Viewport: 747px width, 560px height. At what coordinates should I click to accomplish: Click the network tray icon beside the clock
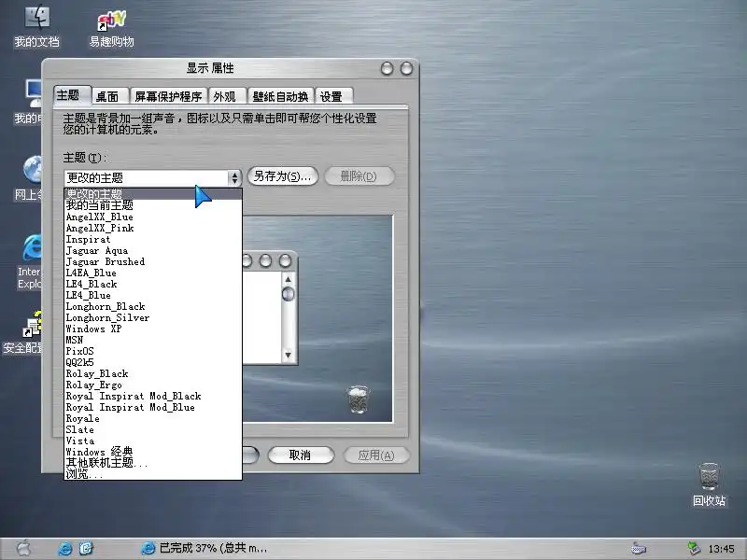pos(694,549)
